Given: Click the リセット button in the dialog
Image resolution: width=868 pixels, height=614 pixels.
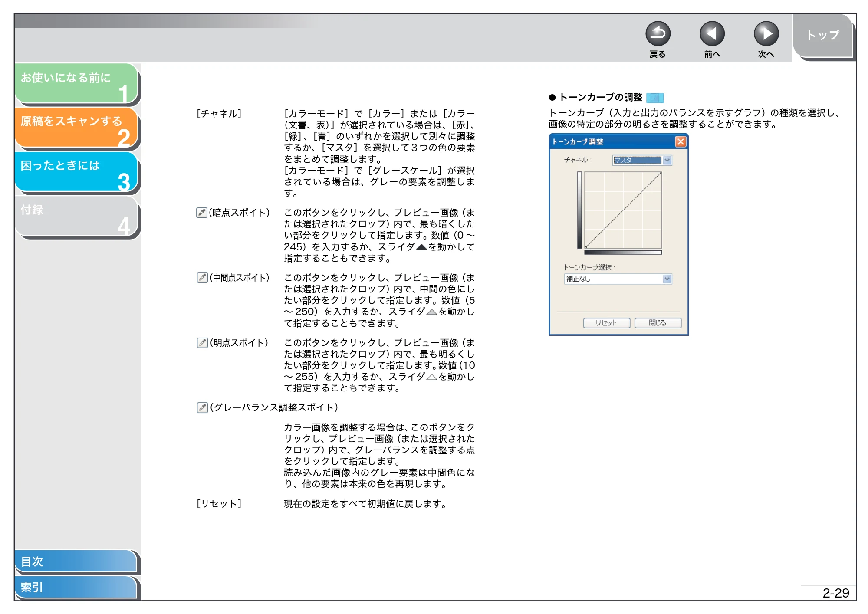Looking at the screenshot, I should pos(606,323).
